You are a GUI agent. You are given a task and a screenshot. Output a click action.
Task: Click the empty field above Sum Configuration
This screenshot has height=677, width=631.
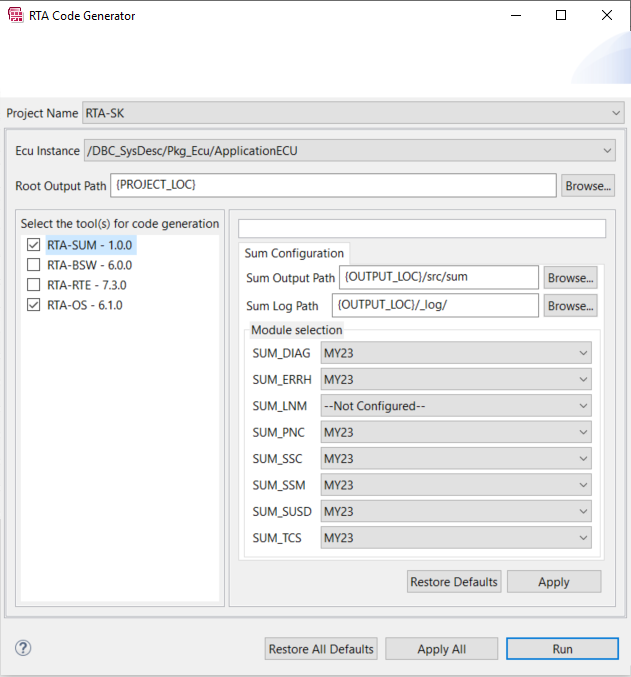422,228
